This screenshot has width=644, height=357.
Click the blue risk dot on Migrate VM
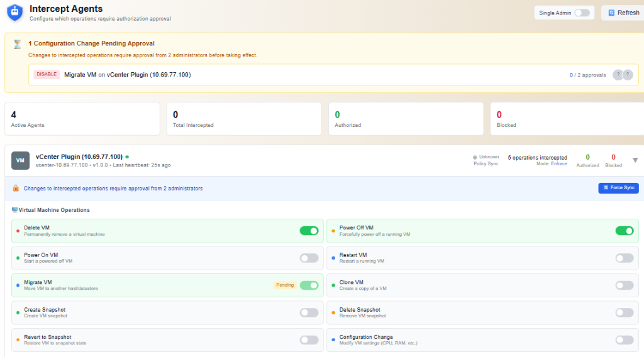pyautogui.click(x=18, y=285)
